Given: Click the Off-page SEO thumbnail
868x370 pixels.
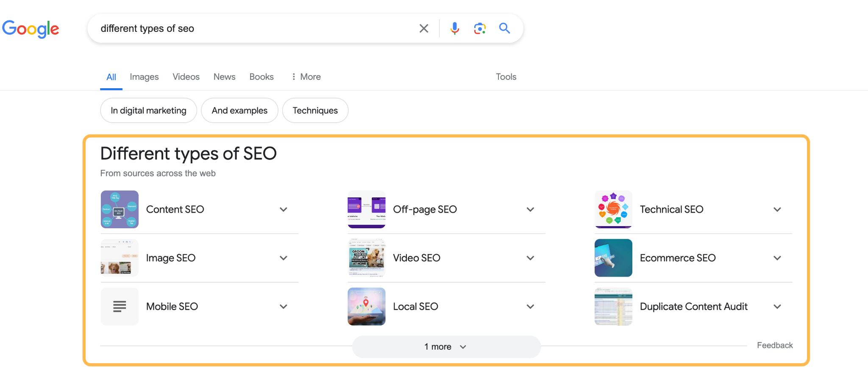Looking at the screenshot, I should point(367,209).
